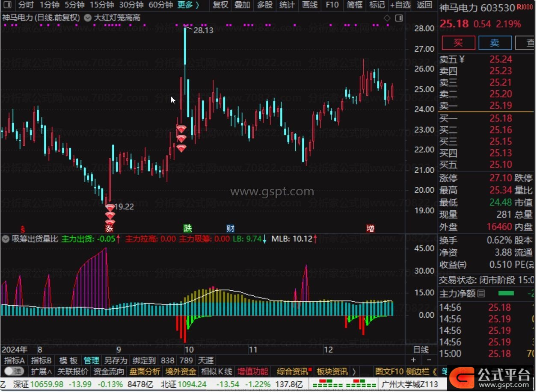This screenshot has height=392, width=537.
Task: Select the 1分钟 timeframe
Action: pyautogui.click(x=50, y=5)
